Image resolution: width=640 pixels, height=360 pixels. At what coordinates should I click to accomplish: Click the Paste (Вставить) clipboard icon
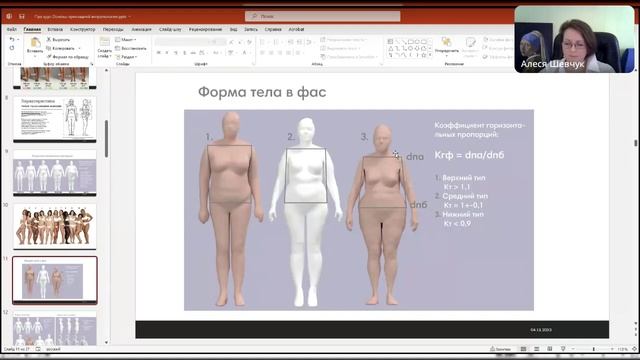tap(35, 42)
